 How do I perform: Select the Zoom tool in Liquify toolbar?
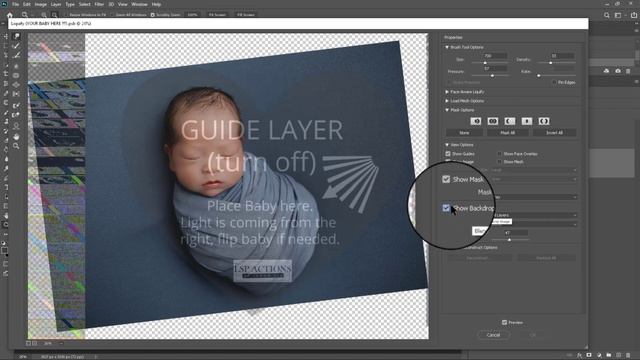coord(16,146)
